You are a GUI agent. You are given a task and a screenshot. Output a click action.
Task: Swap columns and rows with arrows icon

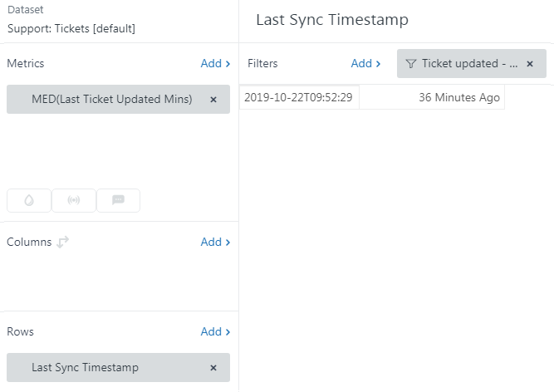(62, 243)
